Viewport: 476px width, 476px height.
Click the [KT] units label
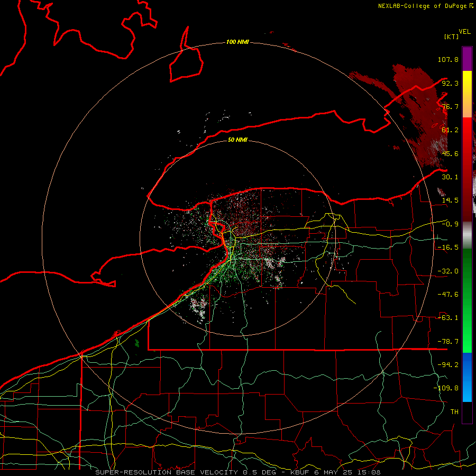pyautogui.click(x=452, y=36)
